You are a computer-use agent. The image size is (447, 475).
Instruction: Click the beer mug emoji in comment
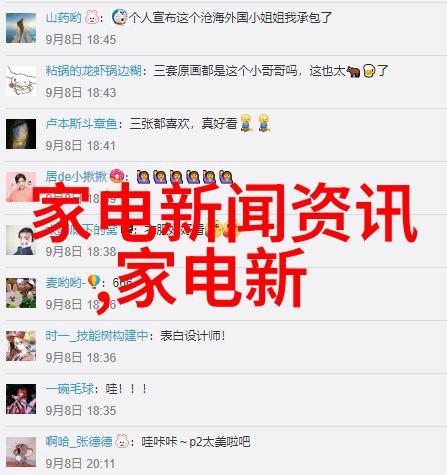pyautogui.click(x=369, y=71)
